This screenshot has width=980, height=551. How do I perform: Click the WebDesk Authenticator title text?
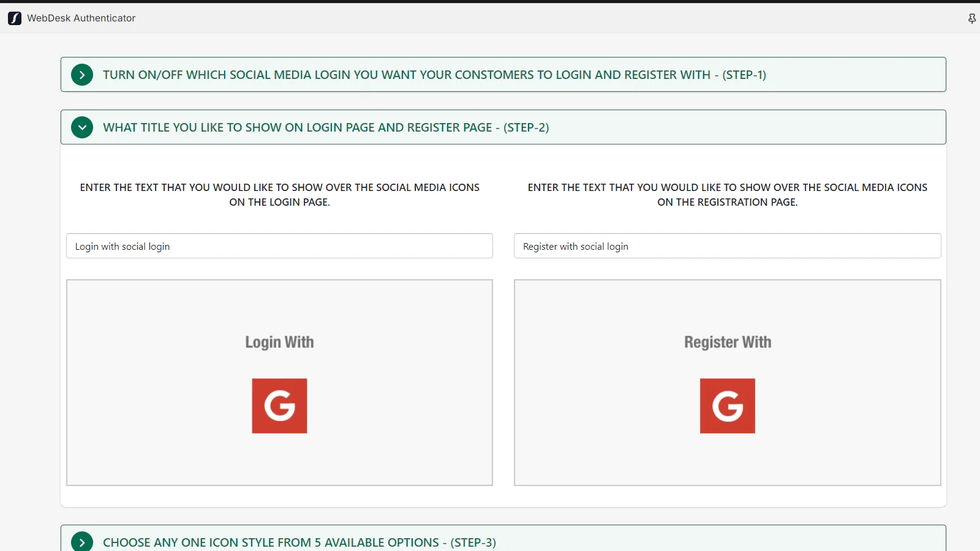pyautogui.click(x=81, y=18)
